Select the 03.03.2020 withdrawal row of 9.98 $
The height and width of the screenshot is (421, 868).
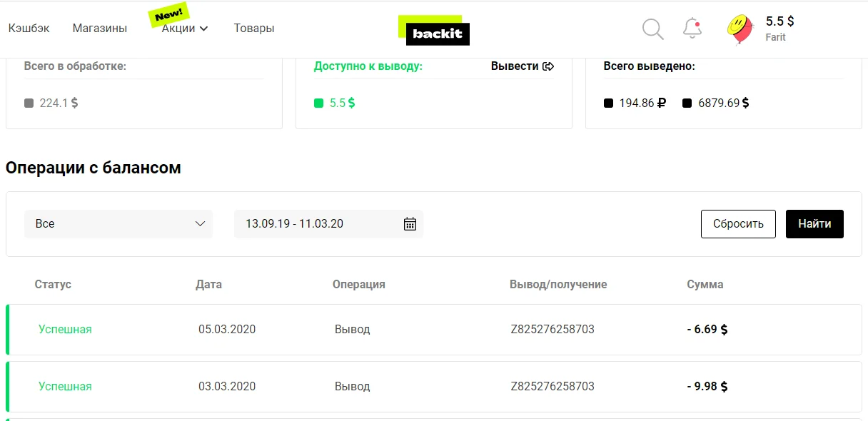click(x=434, y=387)
